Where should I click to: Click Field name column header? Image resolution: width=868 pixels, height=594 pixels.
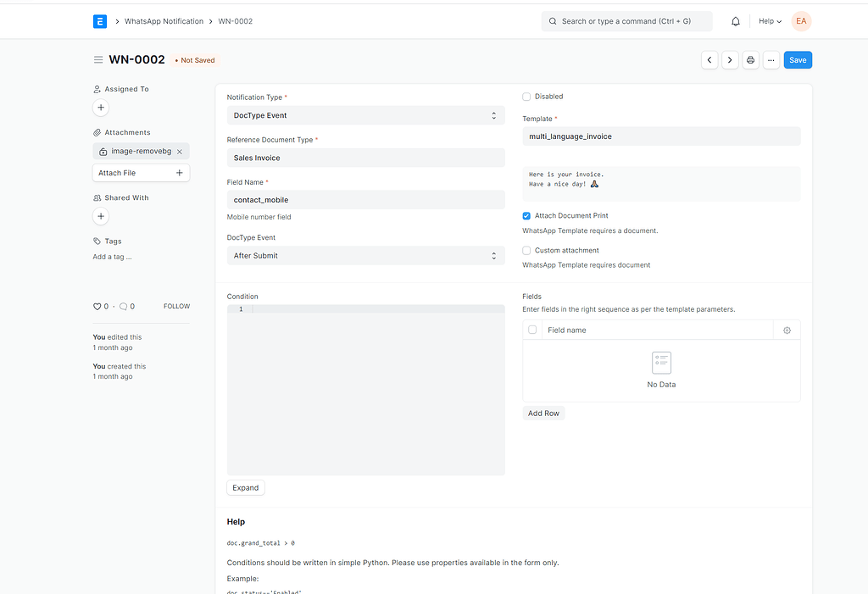tap(567, 330)
